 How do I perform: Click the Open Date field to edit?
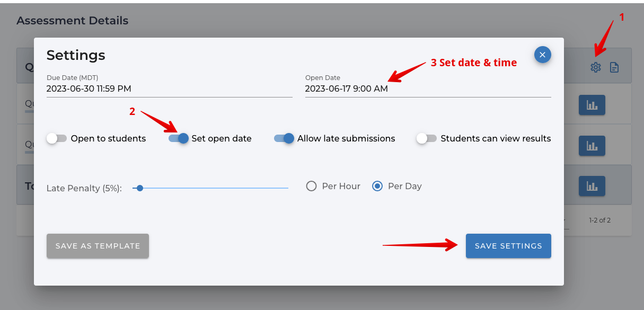(428, 89)
